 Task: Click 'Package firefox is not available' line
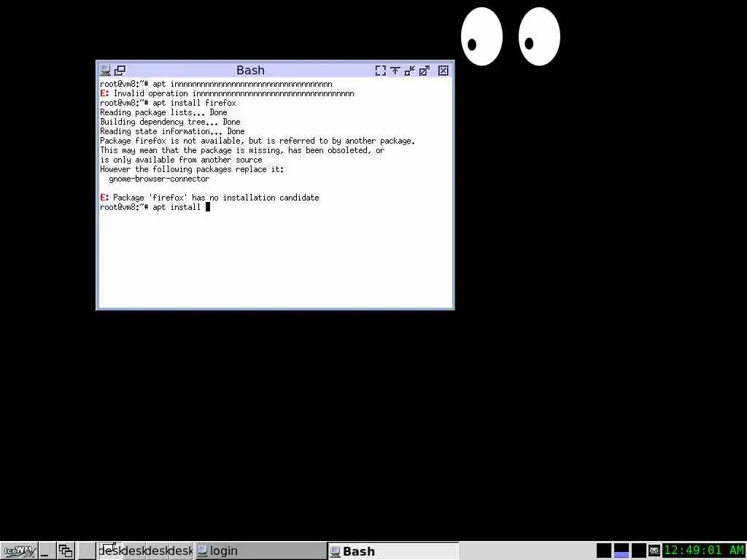click(258, 141)
